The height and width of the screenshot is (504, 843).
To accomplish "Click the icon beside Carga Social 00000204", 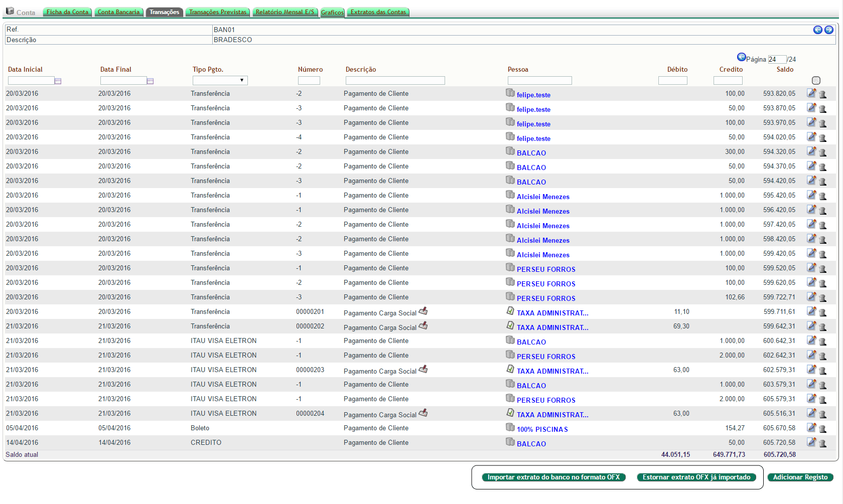I will pos(423,413).
